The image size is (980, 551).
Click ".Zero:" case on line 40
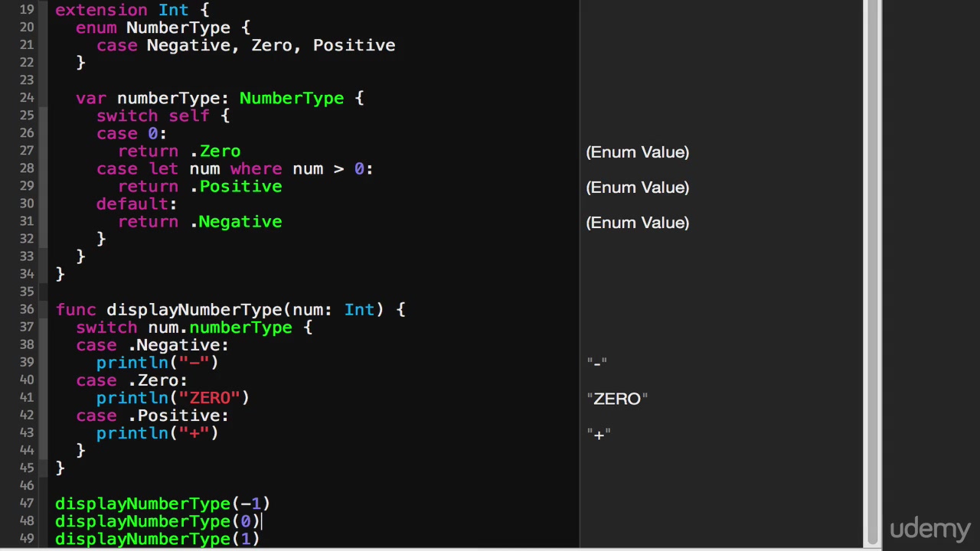coord(158,380)
